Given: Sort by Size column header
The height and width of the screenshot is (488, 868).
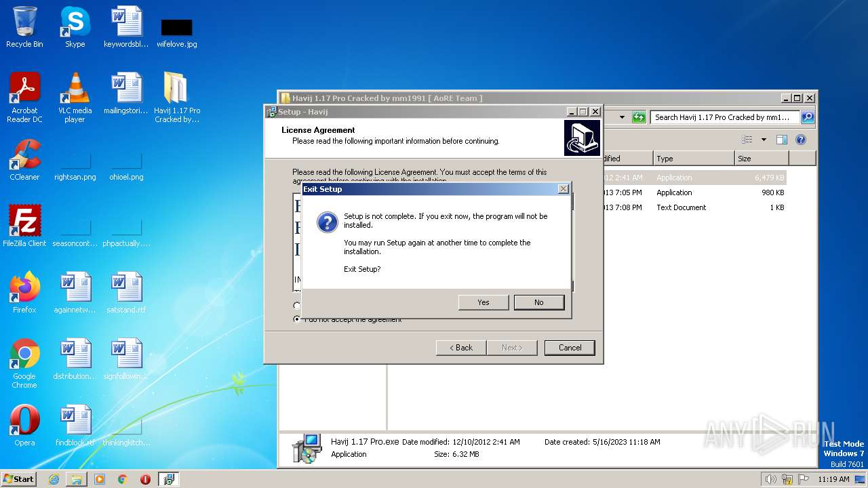Looking at the screenshot, I should (762, 159).
